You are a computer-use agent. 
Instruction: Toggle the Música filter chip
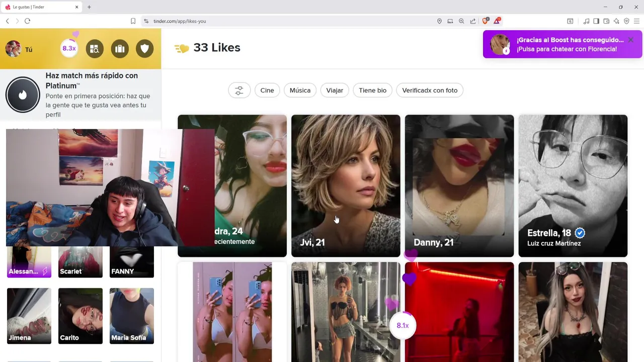click(300, 90)
